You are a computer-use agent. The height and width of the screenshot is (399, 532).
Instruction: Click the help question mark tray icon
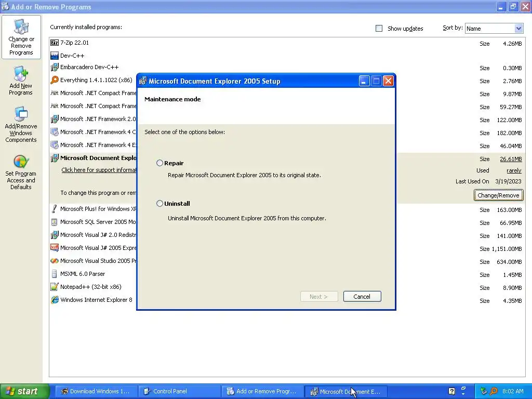tap(451, 391)
